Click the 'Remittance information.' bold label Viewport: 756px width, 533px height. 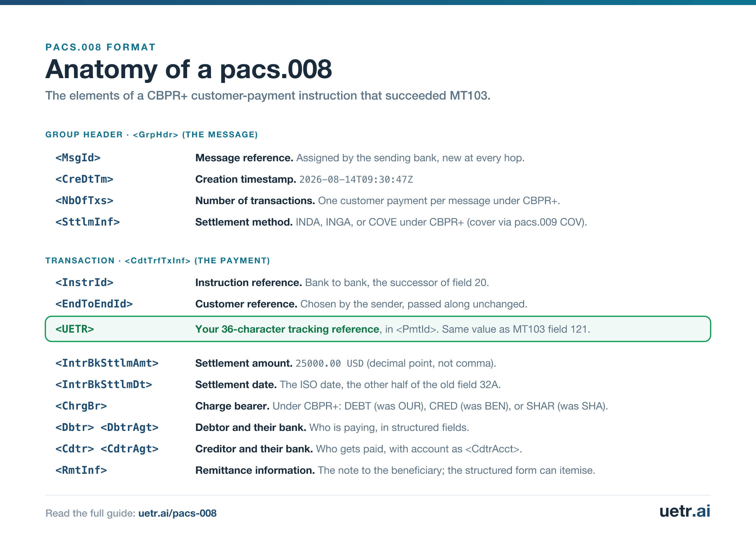pyautogui.click(x=255, y=470)
